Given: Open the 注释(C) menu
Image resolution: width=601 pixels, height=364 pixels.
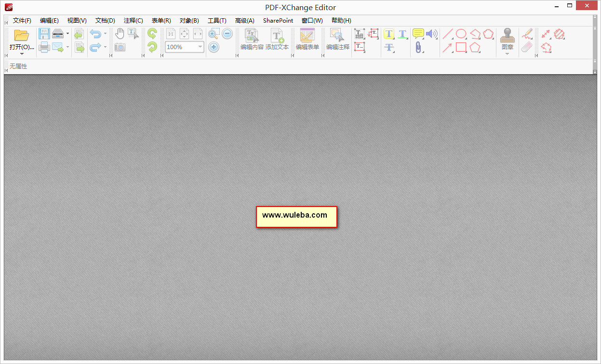Looking at the screenshot, I should click(x=134, y=21).
